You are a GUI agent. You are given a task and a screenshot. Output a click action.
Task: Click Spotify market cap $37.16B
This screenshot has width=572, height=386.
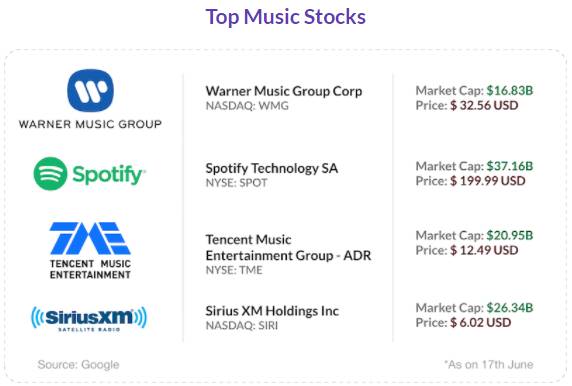(x=510, y=166)
